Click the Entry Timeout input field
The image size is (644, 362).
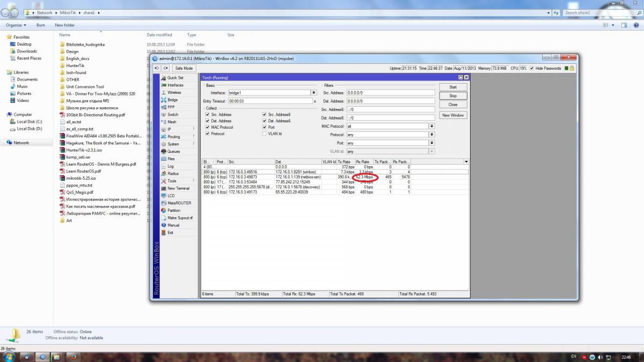(x=270, y=101)
